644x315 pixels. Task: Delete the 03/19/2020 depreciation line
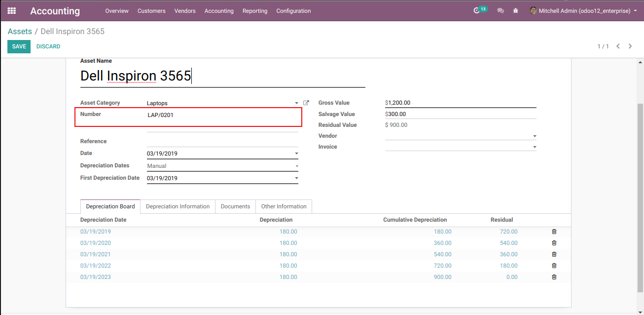tap(554, 243)
